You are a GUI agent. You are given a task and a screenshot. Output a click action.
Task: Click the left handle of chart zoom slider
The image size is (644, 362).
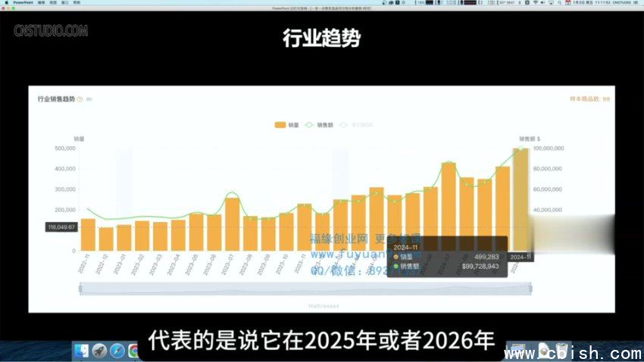coord(80,289)
